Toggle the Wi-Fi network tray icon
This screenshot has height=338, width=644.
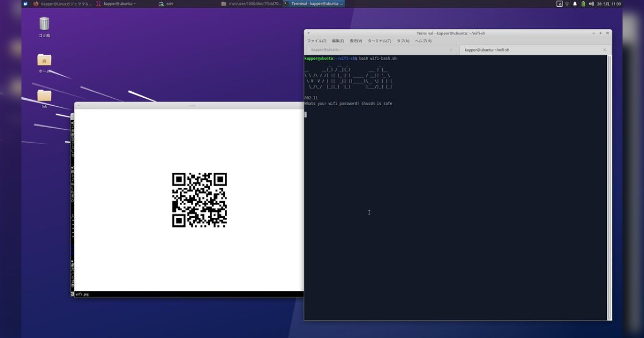pyautogui.click(x=567, y=4)
